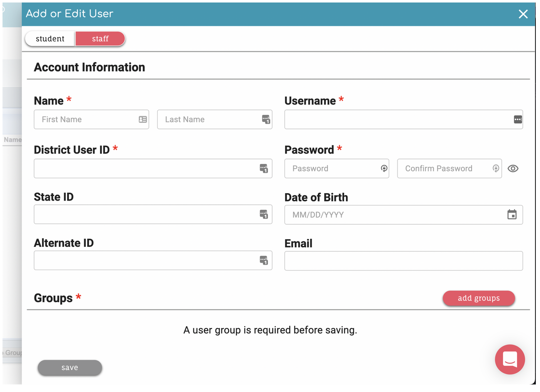Click the password manager icon in Last Name field
540x392 pixels.
point(266,119)
